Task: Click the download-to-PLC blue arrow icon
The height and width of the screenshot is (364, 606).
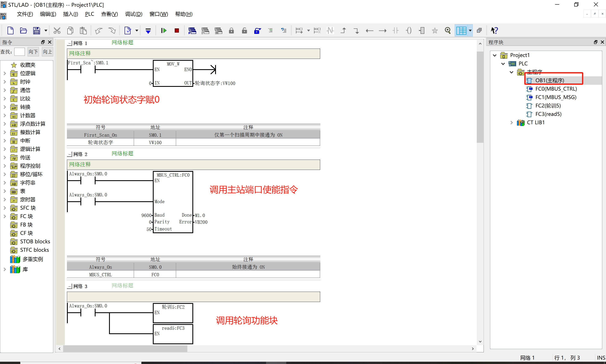Action: point(148,31)
